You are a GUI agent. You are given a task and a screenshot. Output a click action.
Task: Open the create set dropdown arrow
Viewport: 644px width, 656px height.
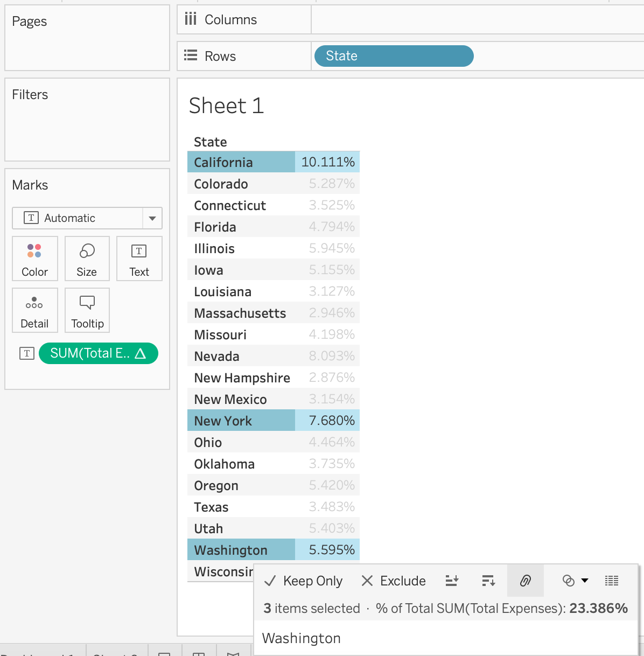coord(585,581)
